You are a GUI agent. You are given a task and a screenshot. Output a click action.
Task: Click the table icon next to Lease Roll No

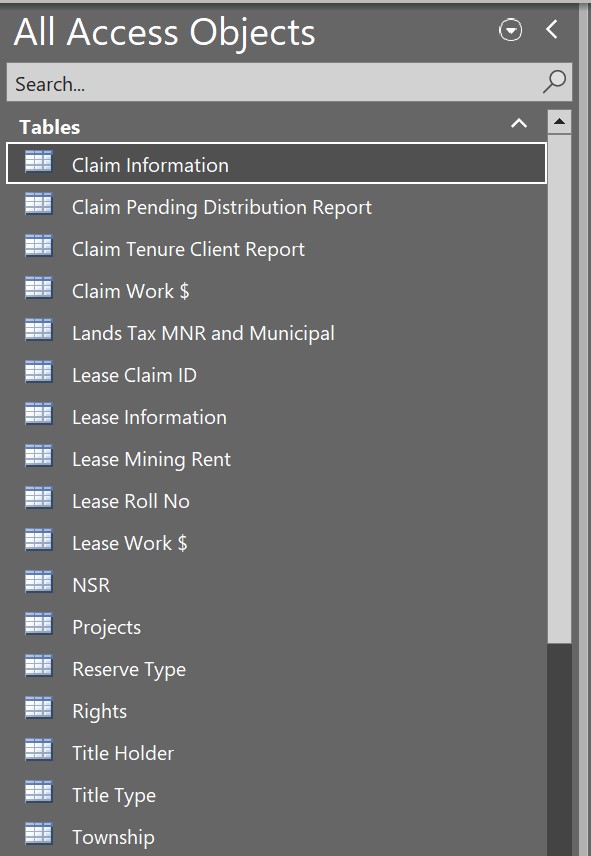click(38, 498)
